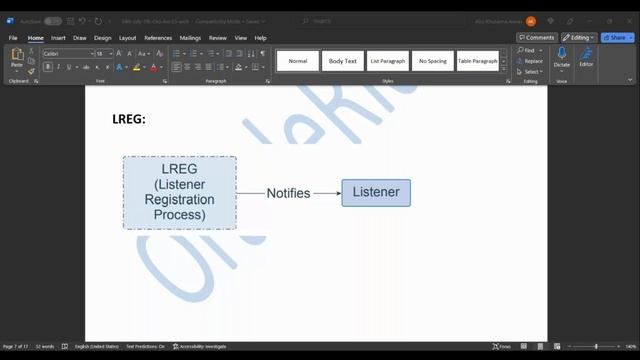This screenshot has height=360, width=640.
Task: Enable Focus mode in status bar
Action: 501,347
